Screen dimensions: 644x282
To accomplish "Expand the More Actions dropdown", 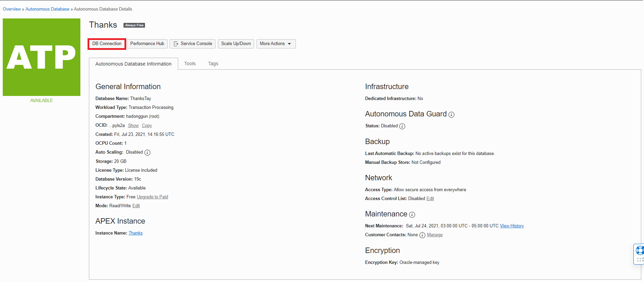I will point(276,44).
